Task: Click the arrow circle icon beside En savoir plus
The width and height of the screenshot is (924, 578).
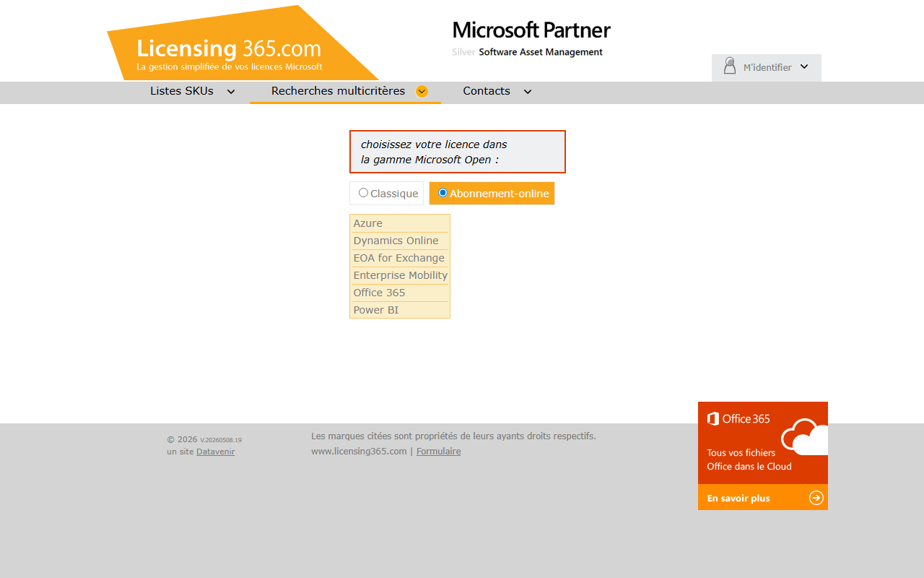Action: pos(816,498)
